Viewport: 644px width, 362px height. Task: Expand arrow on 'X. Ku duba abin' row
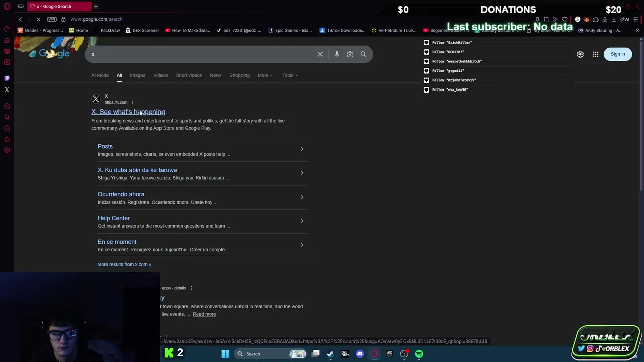tap(302, 173)
